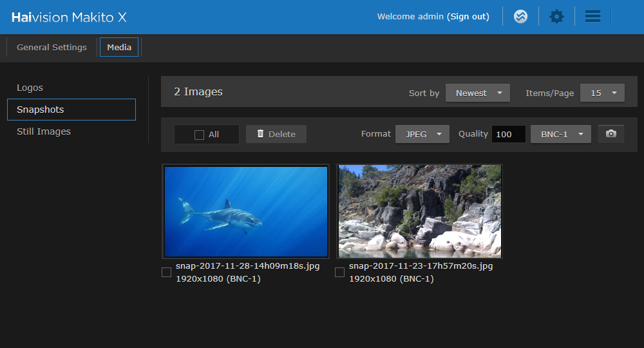Go to Still Images section
644x348 pixels.
click(44, 131)
